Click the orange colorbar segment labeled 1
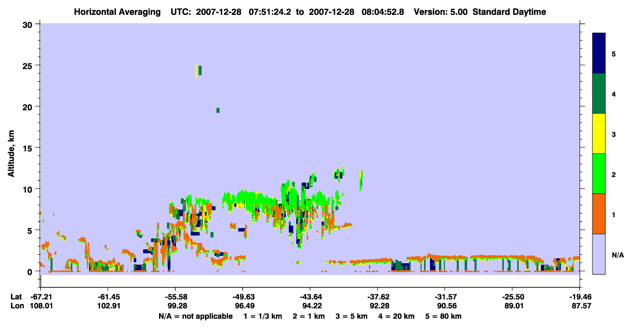 [x=599, y=214]
